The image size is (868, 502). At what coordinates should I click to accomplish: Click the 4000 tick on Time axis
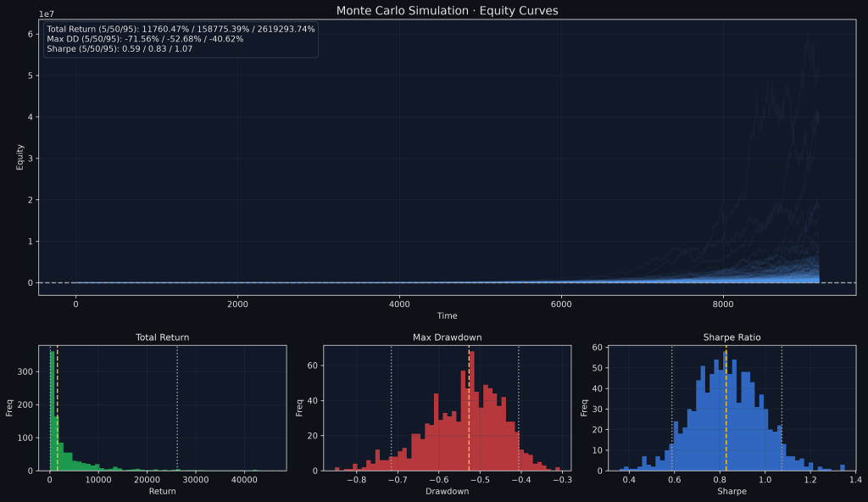tap(399, 304)
